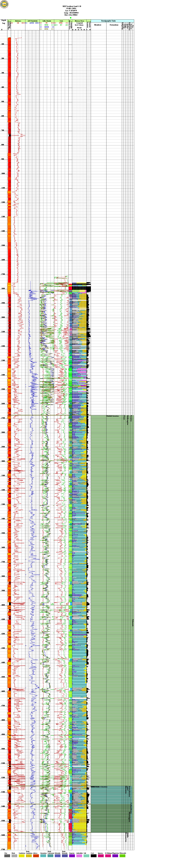This screenshot has width=170, height=868.
Task: Click the 2000 depth label
Action: tap(3, 317)
